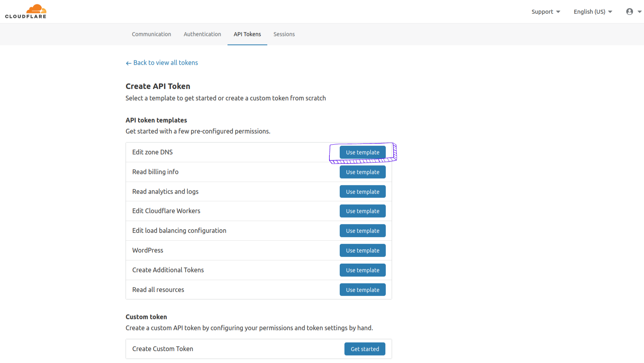Image resolution: width=644 pixels, height=363 pixels.
Task: Expand the Support dropdown
Action: [546, 12]
